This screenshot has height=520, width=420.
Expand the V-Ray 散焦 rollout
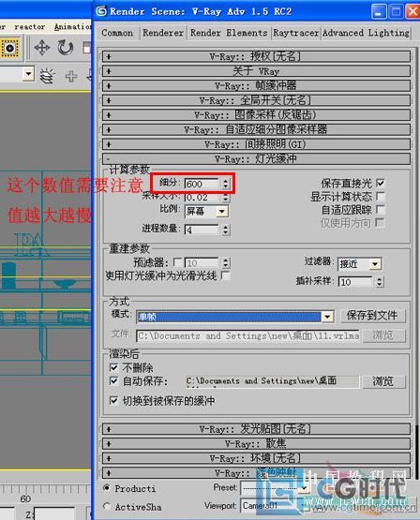coord(256,444)
